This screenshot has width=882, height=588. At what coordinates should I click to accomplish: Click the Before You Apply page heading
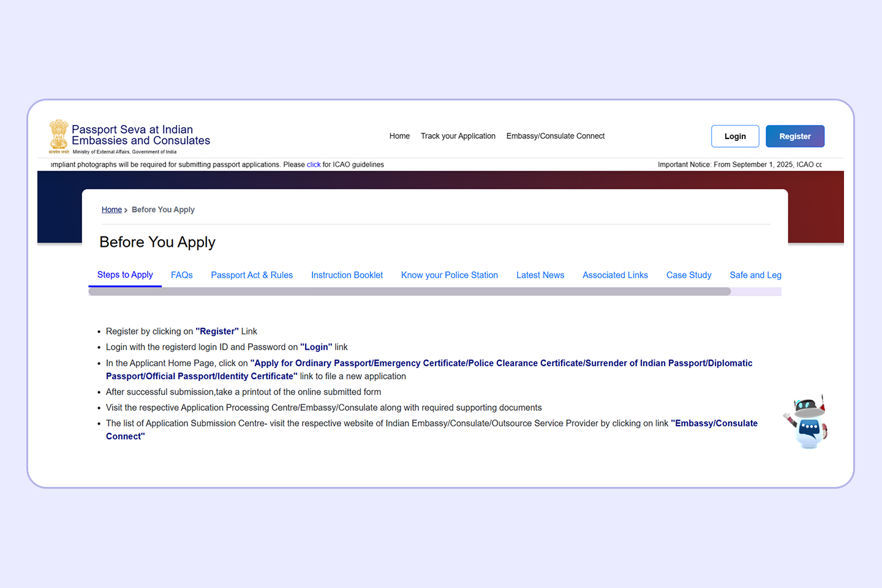coord(157,242)
